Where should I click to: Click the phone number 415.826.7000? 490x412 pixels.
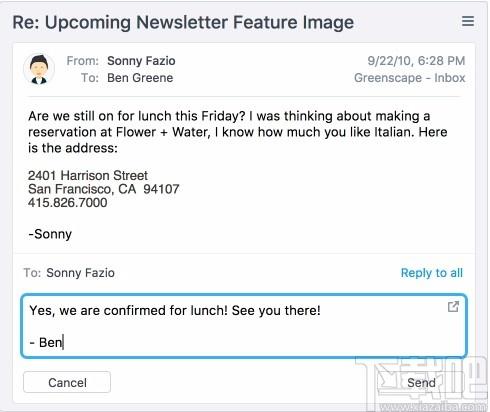pos(68,203)
